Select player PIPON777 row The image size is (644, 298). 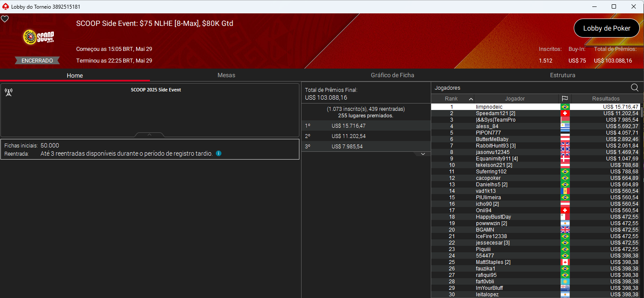coord(535,132)
